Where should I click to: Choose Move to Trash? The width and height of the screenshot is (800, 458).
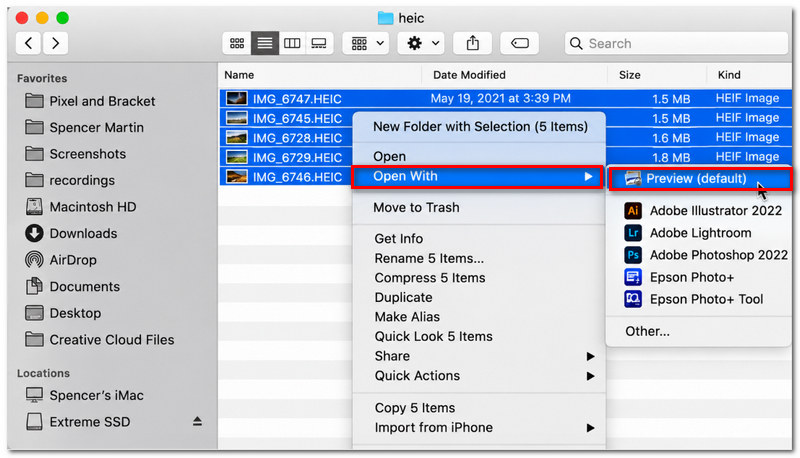(416, 208)
